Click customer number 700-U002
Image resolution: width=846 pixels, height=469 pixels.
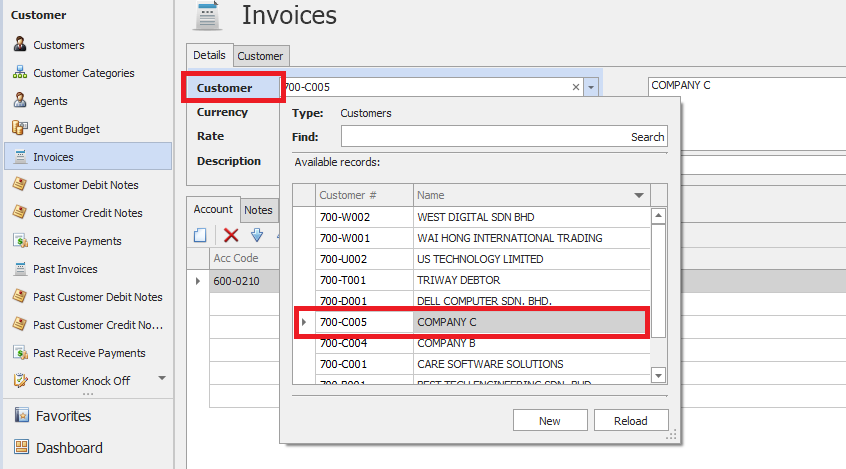(x=343, y=260)
